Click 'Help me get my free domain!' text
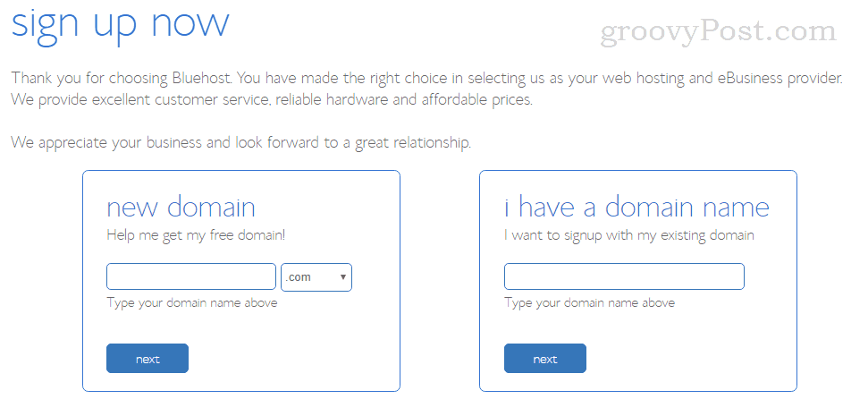Viewport: 868px width, 416px height. [196, 235]
